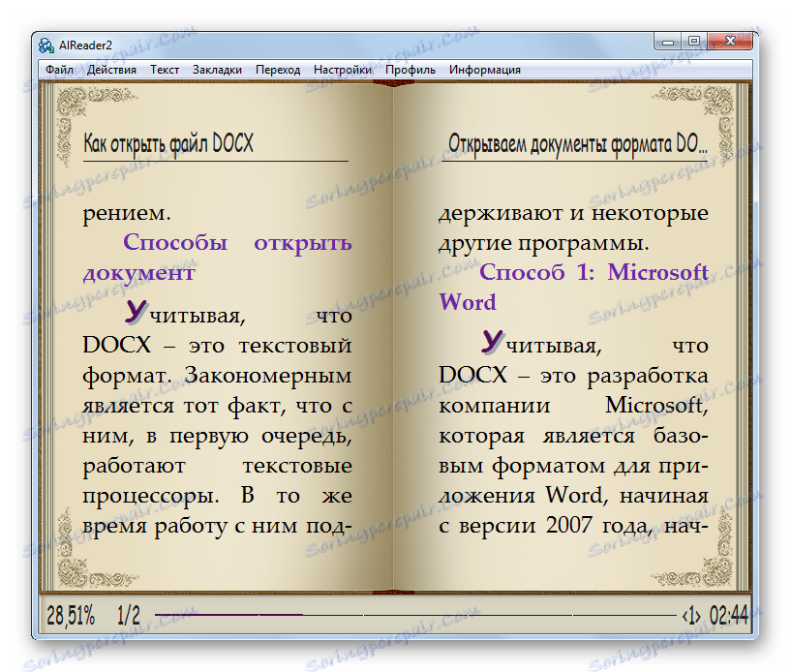Click the ‹1› profile indicator in status bar
The width and height of the screenshot is (791, 672).
(691, 616)
